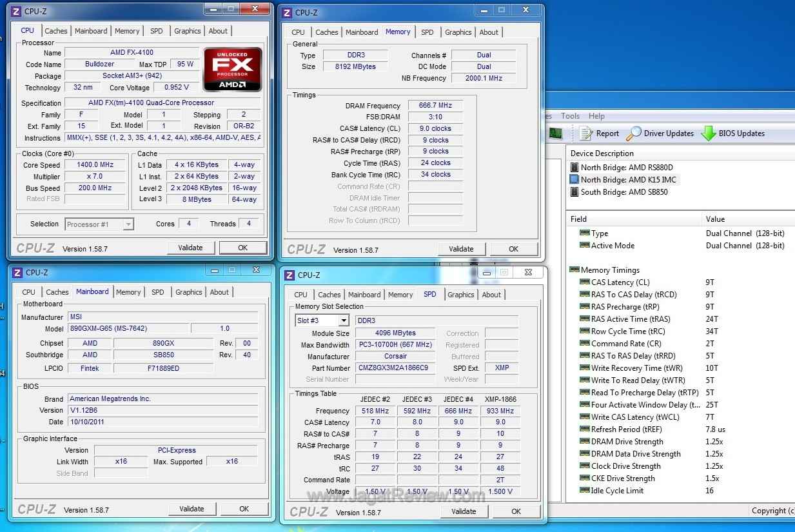The image size is (795, 532).
Task: Click the Driver Updates magnifier icon
Action: click(634, 133)
